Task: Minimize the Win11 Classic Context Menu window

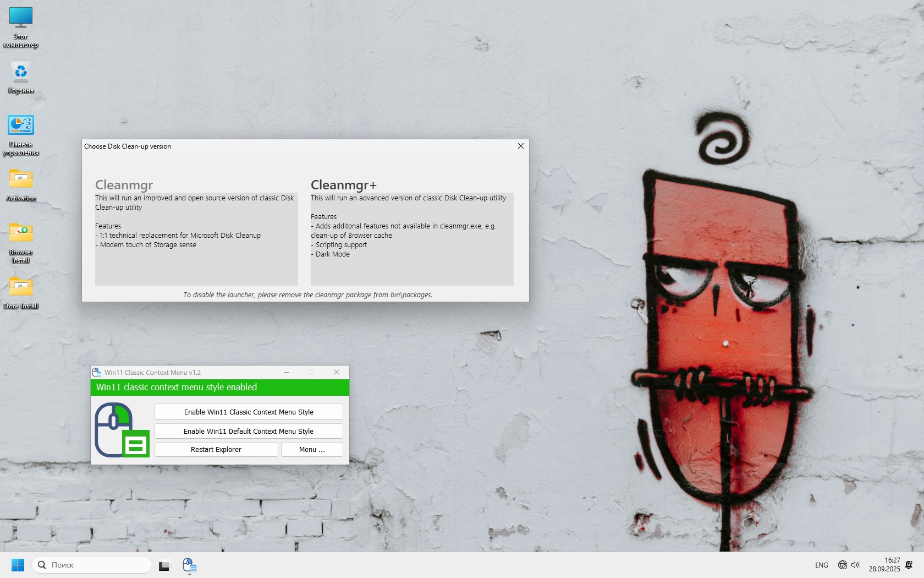Action: [x=287, y=373]
